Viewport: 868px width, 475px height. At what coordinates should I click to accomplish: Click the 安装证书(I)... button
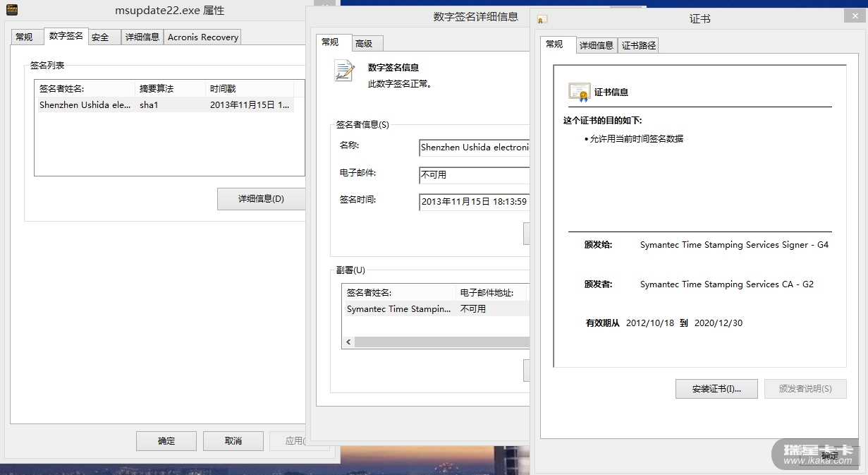(x=716, y=389)
